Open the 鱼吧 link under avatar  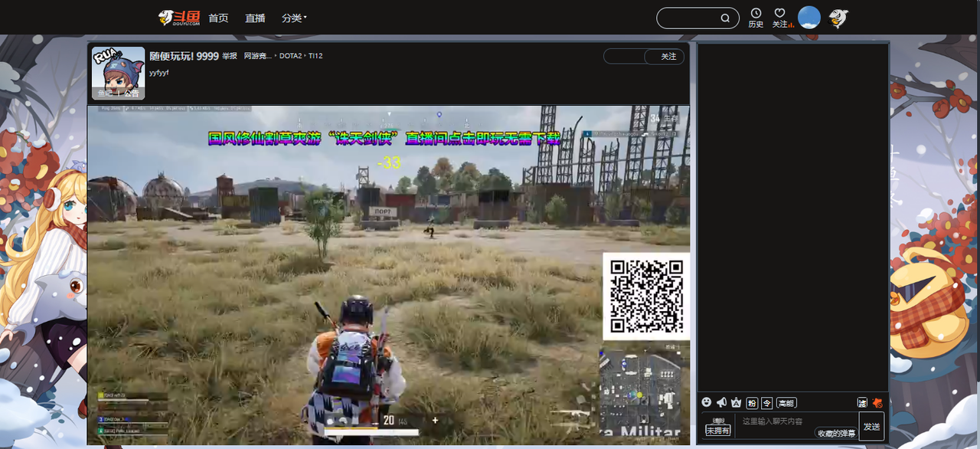(x=104, y=93)
